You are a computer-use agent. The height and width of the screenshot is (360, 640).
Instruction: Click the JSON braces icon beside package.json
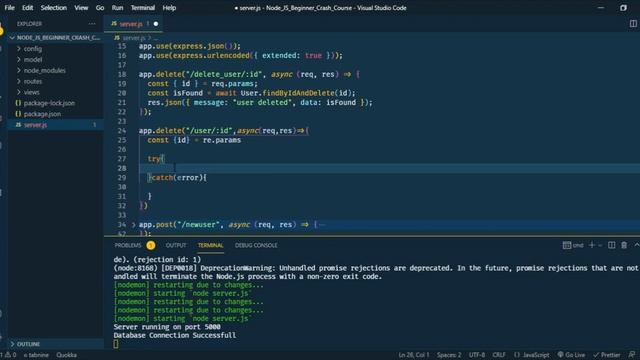[x=18, y=114]
